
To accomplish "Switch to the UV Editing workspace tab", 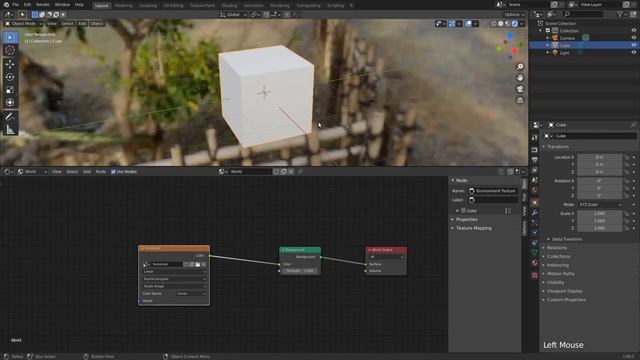I will [x=173, y=6].
